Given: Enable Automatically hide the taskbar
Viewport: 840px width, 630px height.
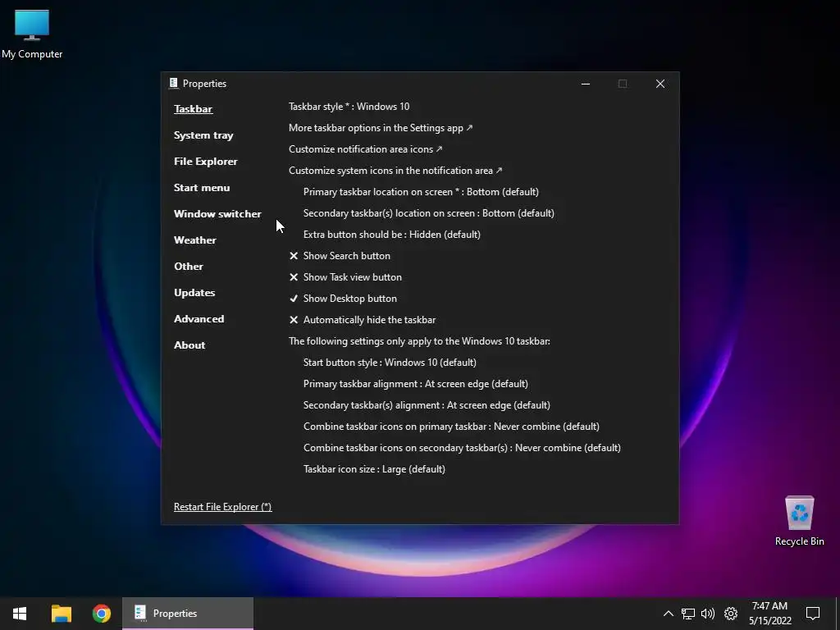Looking at the screenshot, I should (362, 320).
